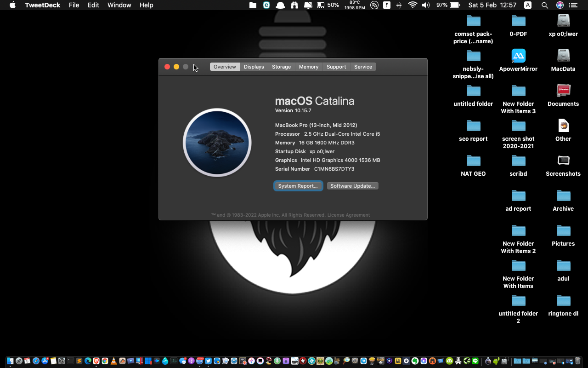Select the Screenshots desktop item

(x=563, y=166)
